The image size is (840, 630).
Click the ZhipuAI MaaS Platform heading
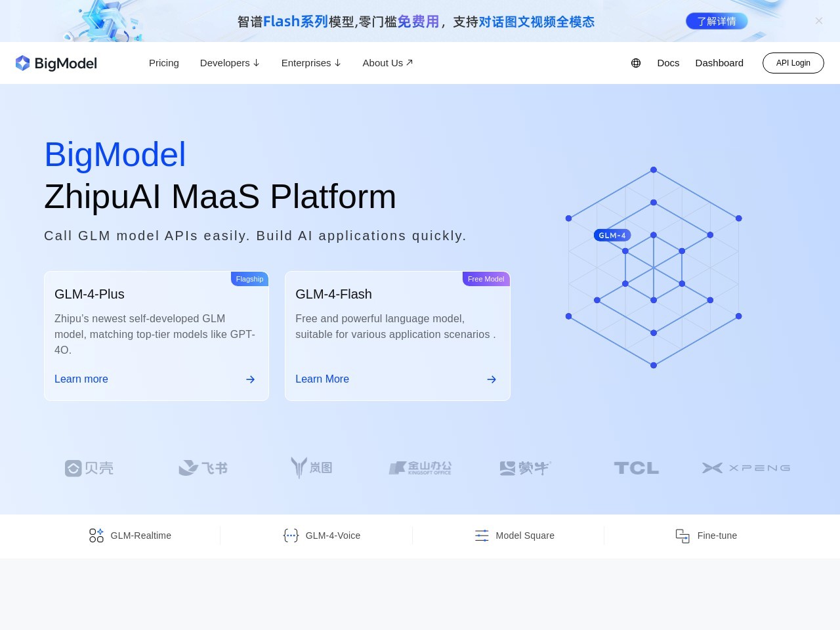point(220,197)
